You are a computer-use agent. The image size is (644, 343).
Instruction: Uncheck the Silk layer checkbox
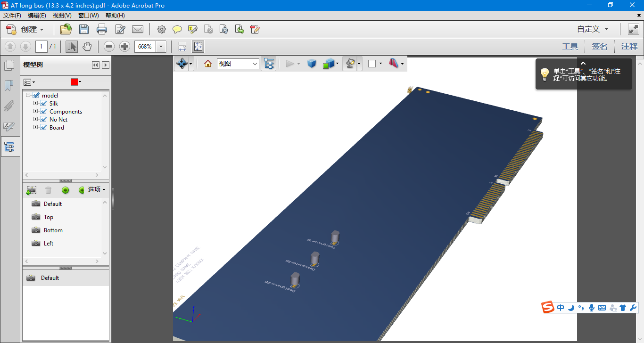[44, 104]
